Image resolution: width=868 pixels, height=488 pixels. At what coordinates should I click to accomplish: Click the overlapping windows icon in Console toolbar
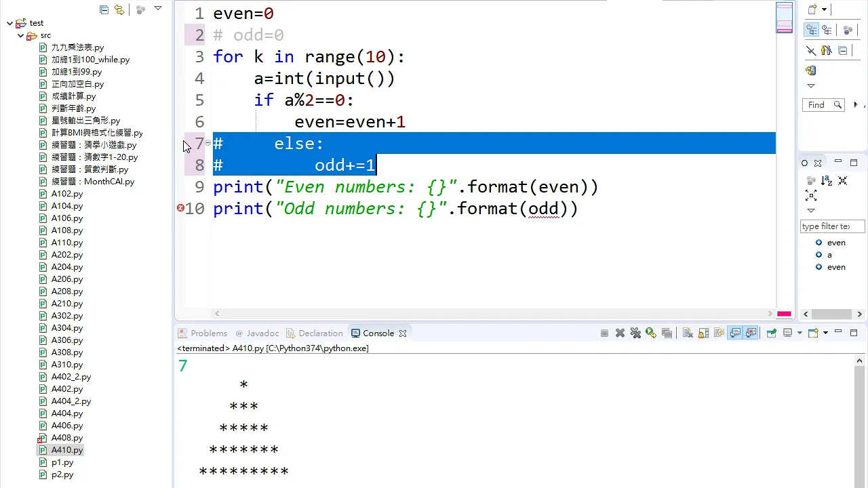pyautogui.click(x=667, y=333)
